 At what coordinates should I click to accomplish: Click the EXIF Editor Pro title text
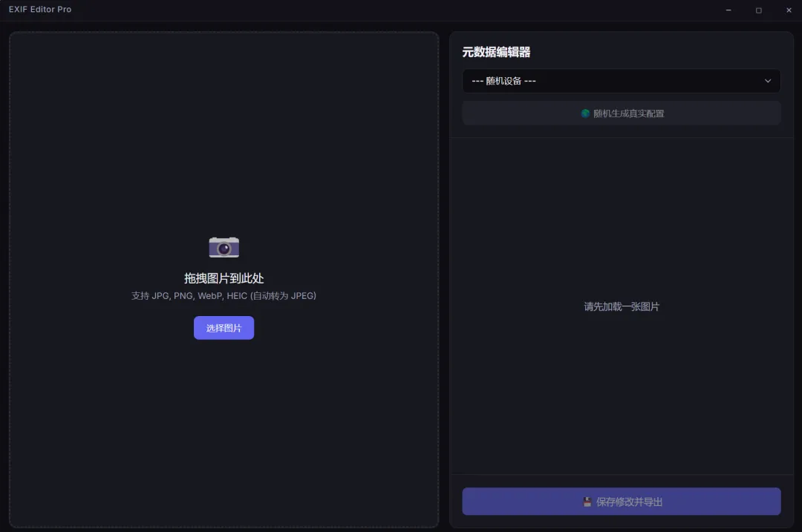[x=40, y=9]
